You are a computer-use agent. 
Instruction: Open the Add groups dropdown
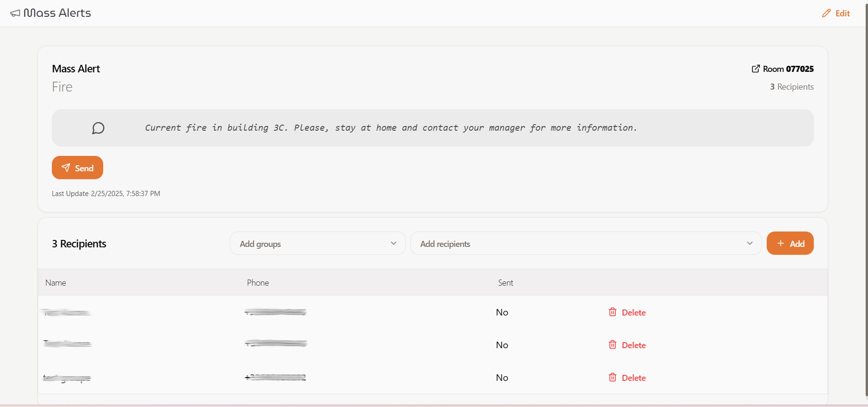click(318, 244)
